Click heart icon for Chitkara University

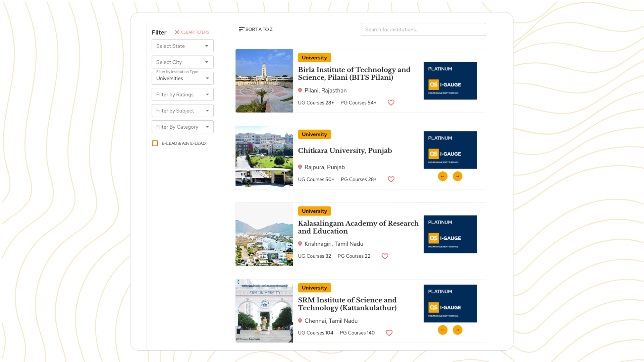coord(391,179)
